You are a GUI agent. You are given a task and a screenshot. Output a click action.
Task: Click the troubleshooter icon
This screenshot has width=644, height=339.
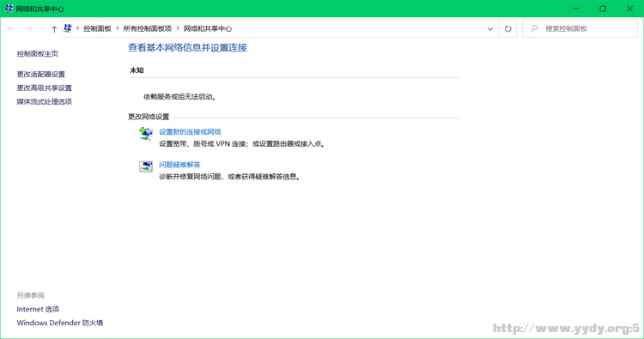coord(146,166)
